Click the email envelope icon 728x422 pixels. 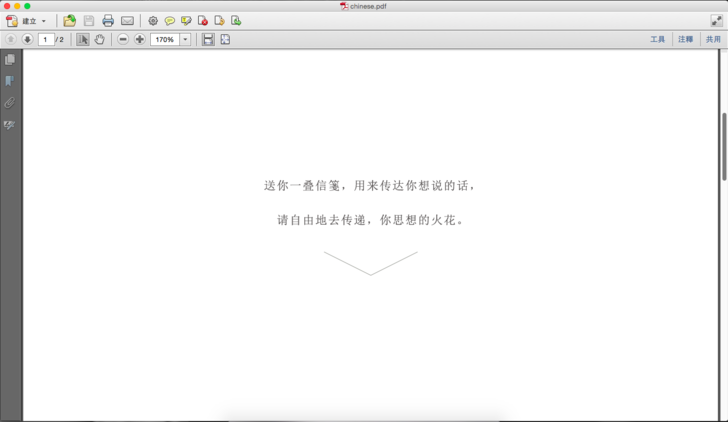(x=127, y=21)
